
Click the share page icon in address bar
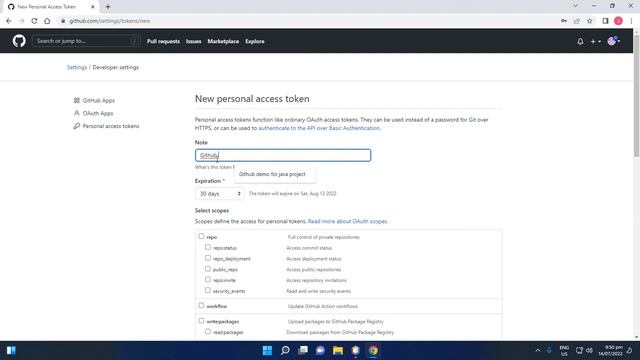point(577,21)
